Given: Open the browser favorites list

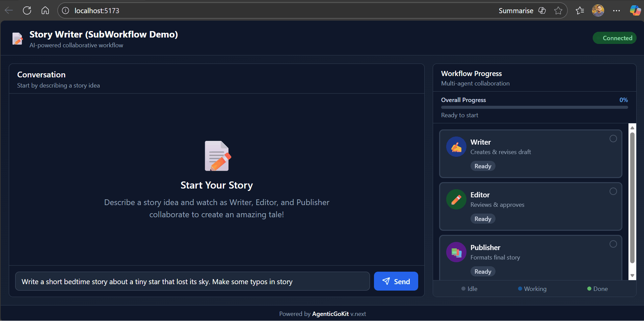Looking at the screenshot, I should tap(580, 10).
